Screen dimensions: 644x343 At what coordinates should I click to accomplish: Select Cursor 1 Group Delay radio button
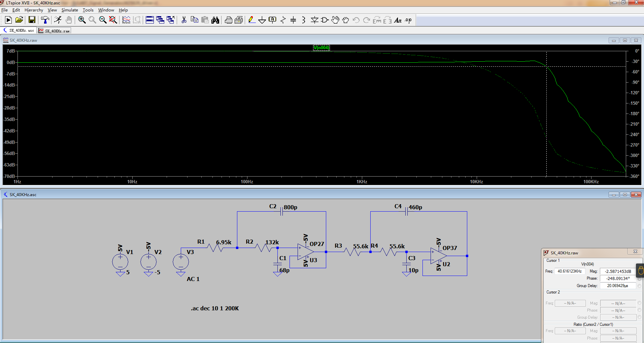click(x=639, y=286)
